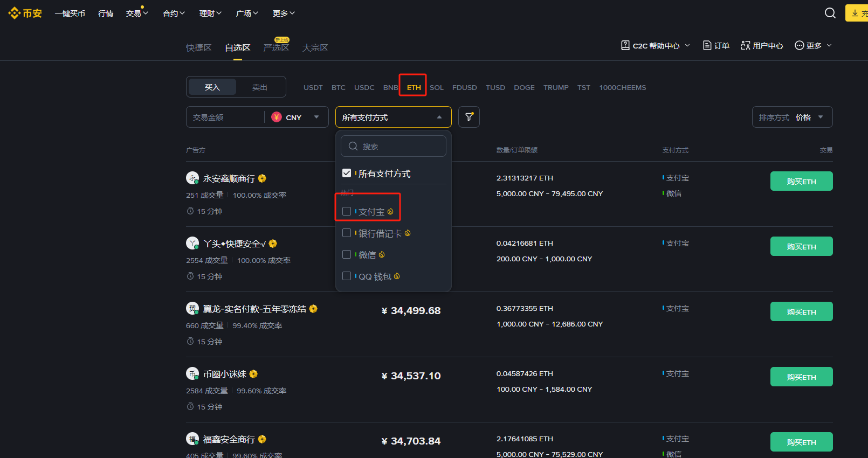The image size is (868, 458).
Task: Click the price ¥ 34,499.68
Action: pyautogui.click(x=411, y=310)
